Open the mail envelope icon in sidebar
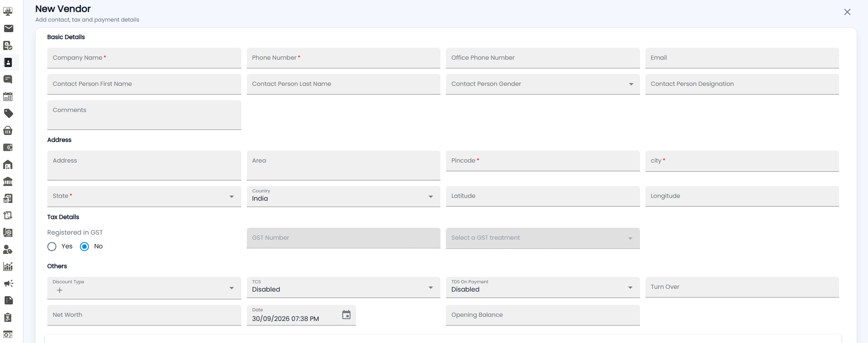The image size is (868, 343). pyautogui.click(x=8, y=28)
